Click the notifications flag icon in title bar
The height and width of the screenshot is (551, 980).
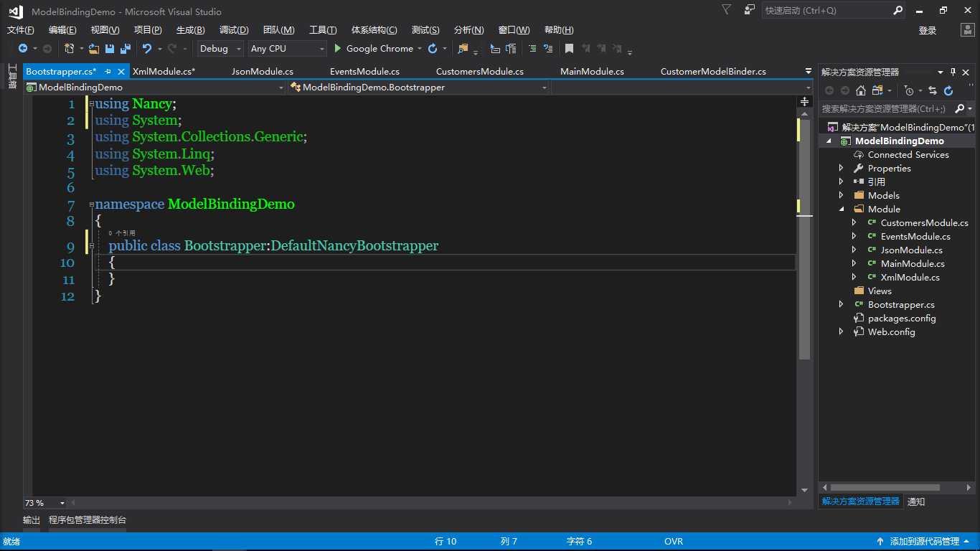pyautogui.click(x=727, y=10)
